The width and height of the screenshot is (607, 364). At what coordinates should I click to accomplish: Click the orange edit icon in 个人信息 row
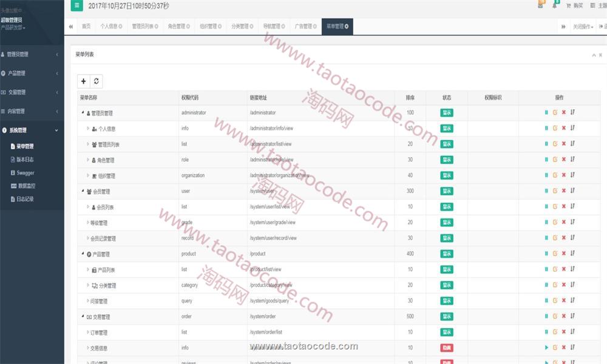(555, 128)
